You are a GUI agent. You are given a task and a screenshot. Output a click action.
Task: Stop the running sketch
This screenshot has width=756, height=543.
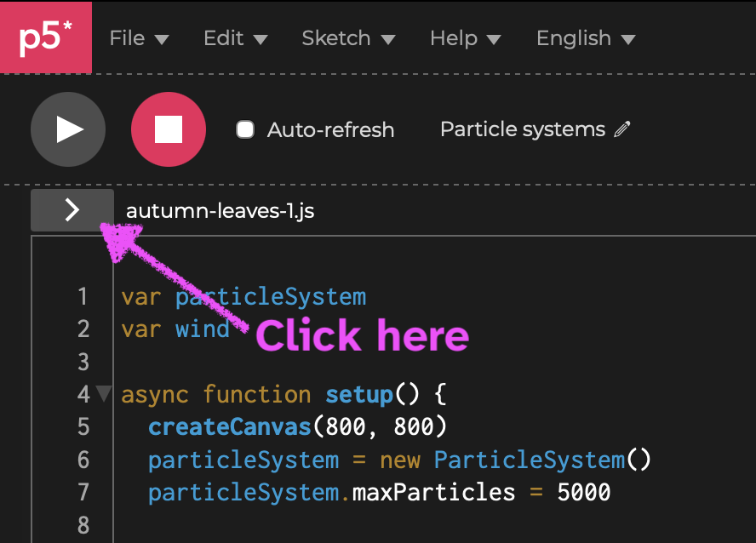click(x=169, y=129)
